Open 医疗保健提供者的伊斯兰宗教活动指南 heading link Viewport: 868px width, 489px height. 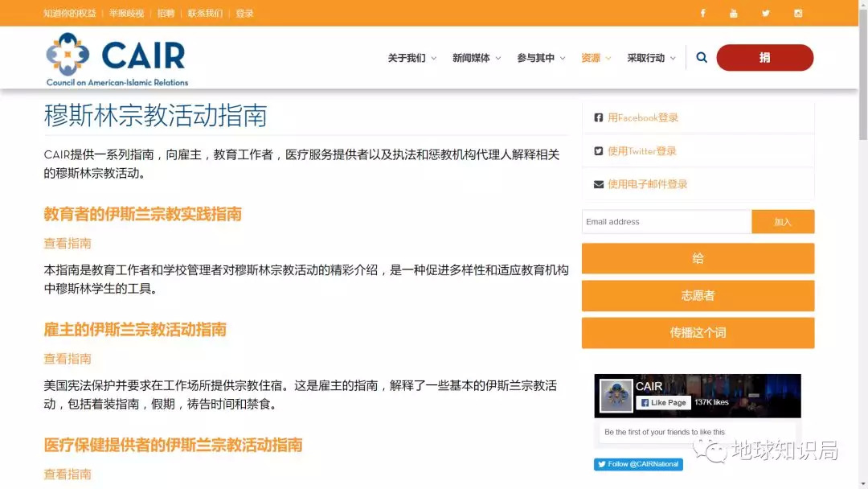click(x=174, y=445)
